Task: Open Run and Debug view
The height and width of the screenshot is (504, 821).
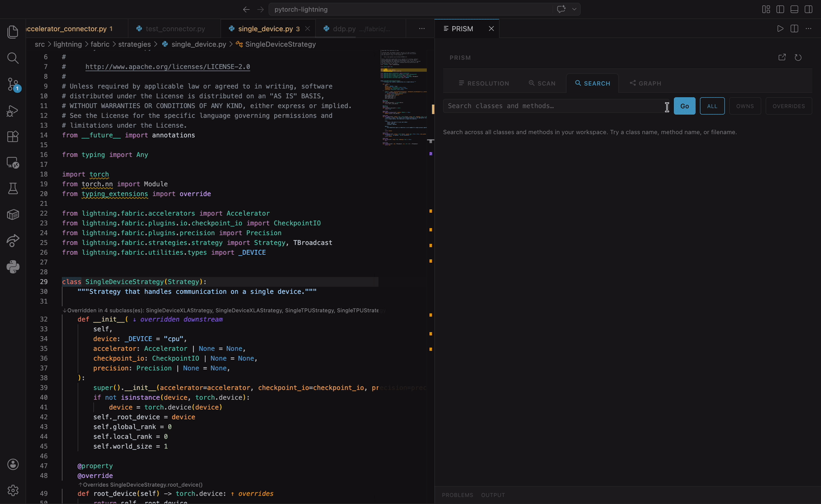Action: [13, 111]
